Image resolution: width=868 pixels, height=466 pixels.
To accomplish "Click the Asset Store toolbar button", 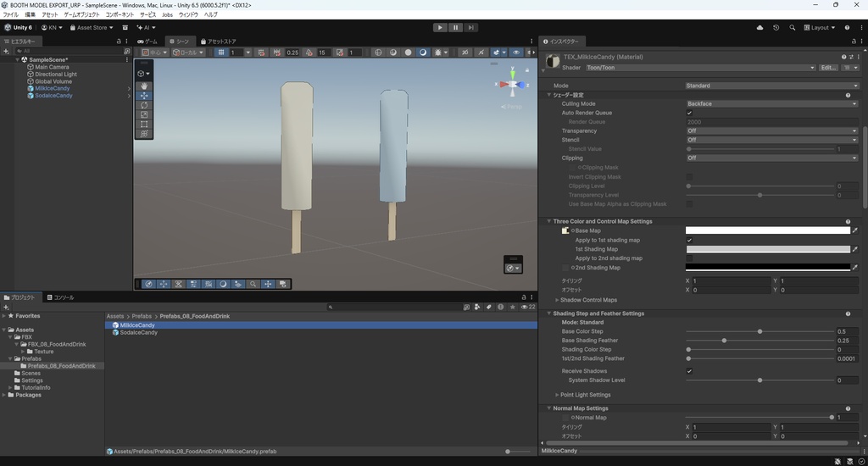I will [x=92, y=27].
